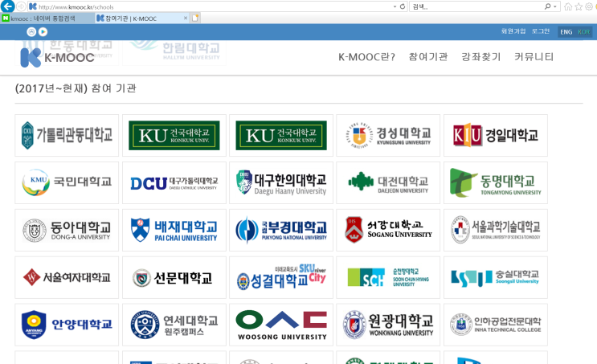Open 경성대학교 Kyungsung University card
This screenshot has height=364, width=597.
388,135
